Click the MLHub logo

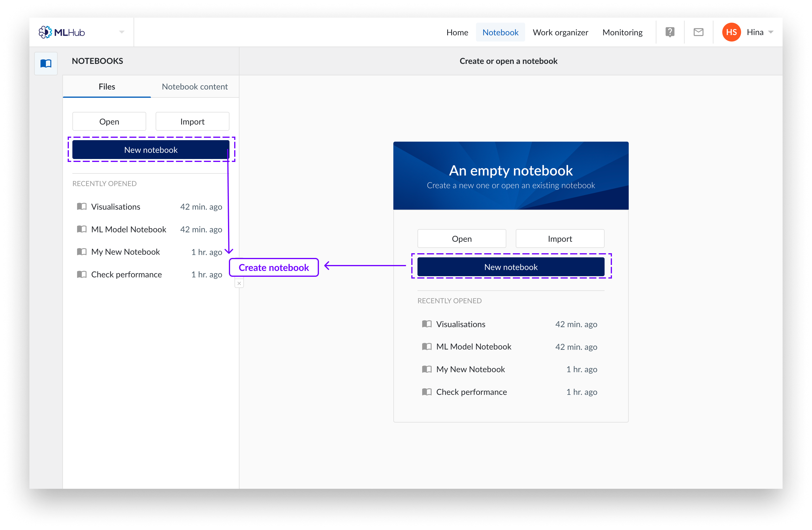62,32
